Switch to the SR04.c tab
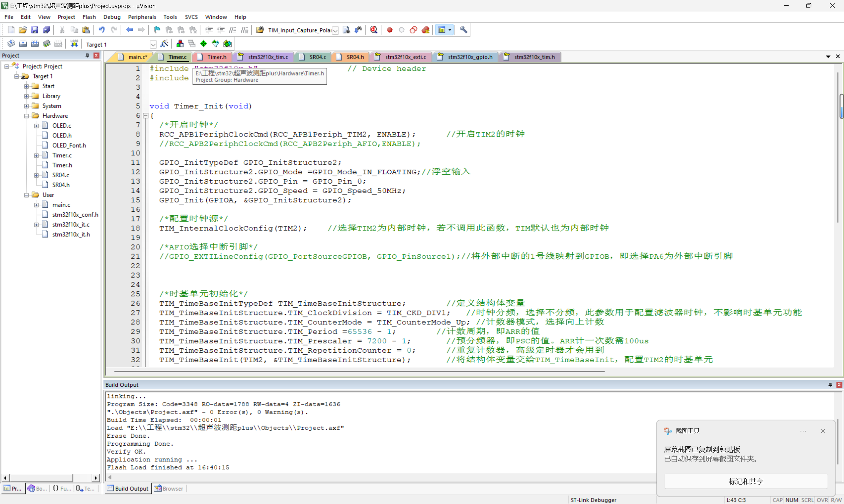The image size is (844, 504). pyautogui.click(x=317, y=57)
